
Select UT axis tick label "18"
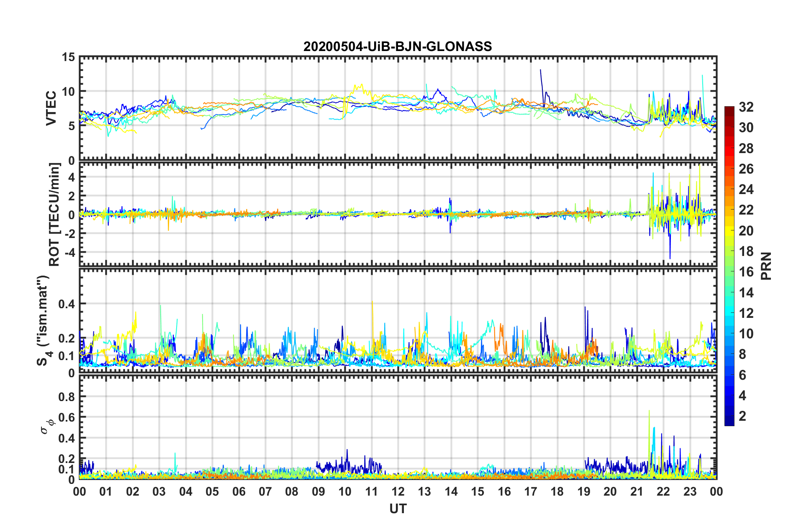[x=557, y=491]
